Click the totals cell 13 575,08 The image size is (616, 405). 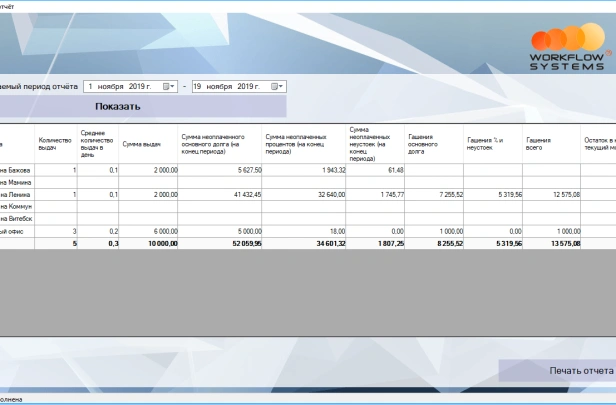(x=551, y=243)
